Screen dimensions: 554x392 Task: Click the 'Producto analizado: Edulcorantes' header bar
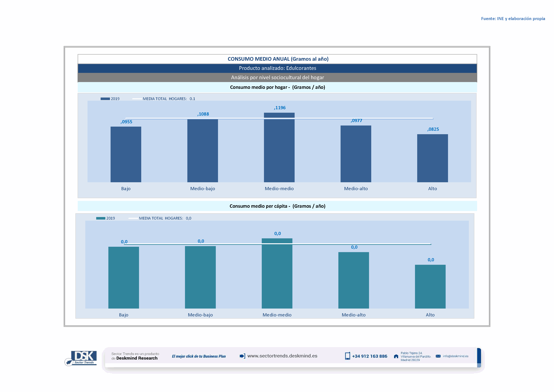277,68
